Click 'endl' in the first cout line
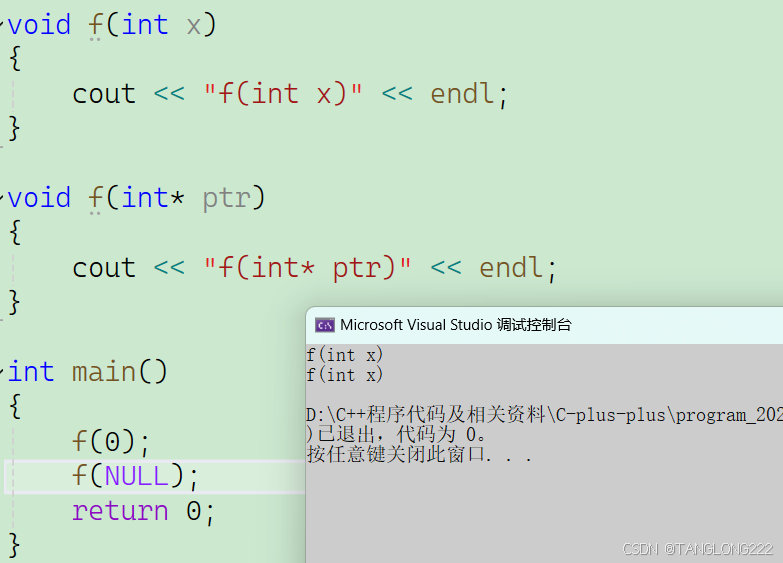The width and height of the screenshot is (783, 563). 462,93
